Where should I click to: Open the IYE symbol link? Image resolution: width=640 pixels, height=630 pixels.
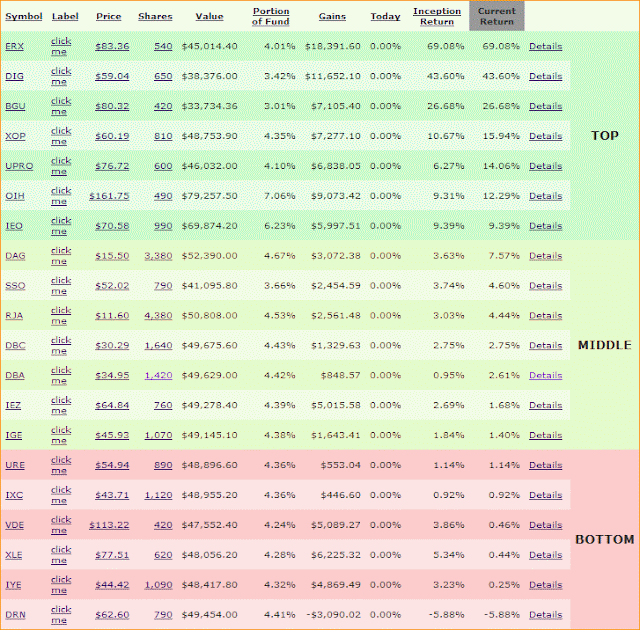point(13,585)
